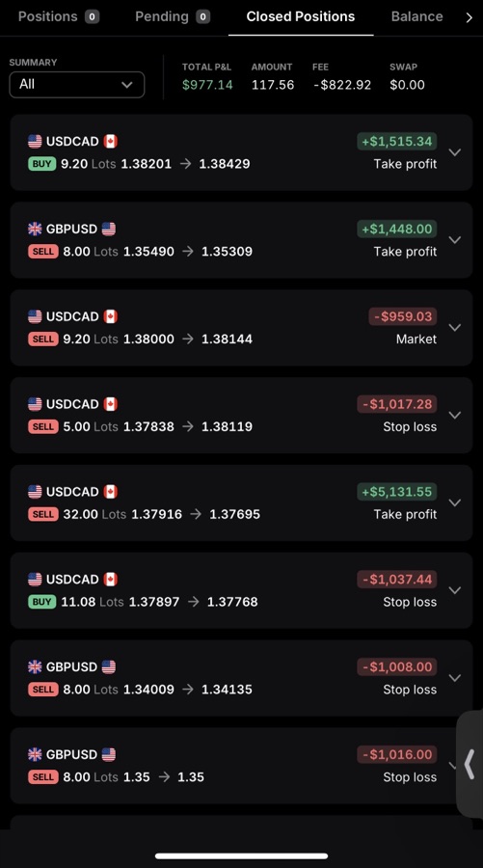
Task: Expand the GBPUSD +$1,448.00 trade chevron
Action: point(455,240)
